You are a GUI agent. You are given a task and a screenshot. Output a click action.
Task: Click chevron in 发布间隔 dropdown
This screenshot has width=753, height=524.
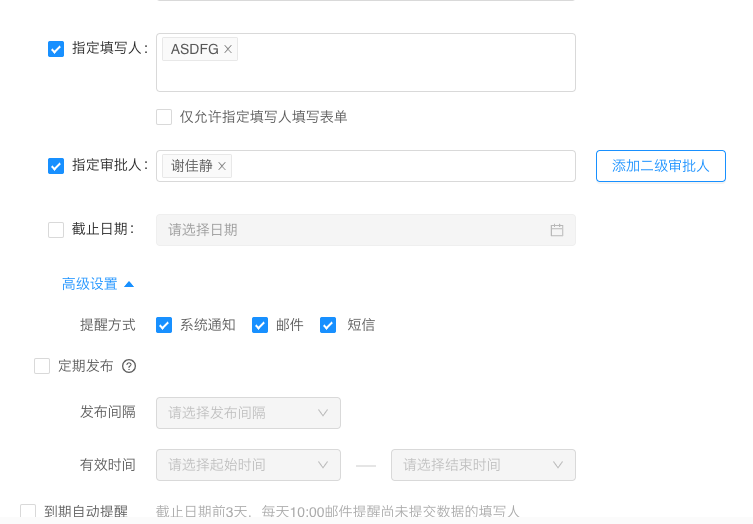pyautogui.click(x=323, y=413)
